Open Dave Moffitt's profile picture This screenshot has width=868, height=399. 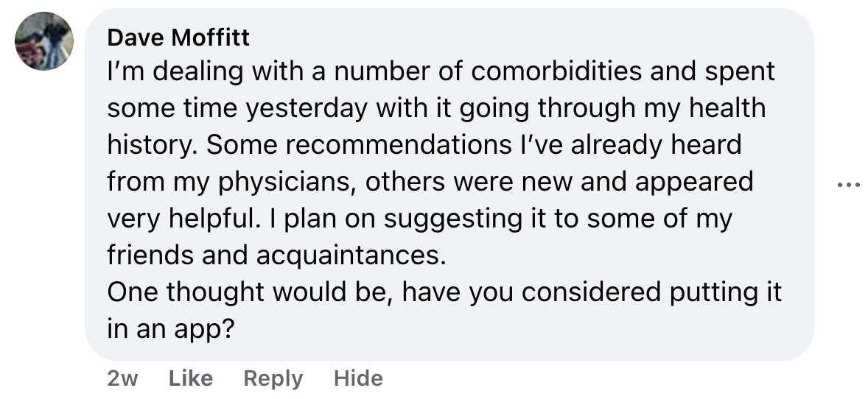(44, 41)
